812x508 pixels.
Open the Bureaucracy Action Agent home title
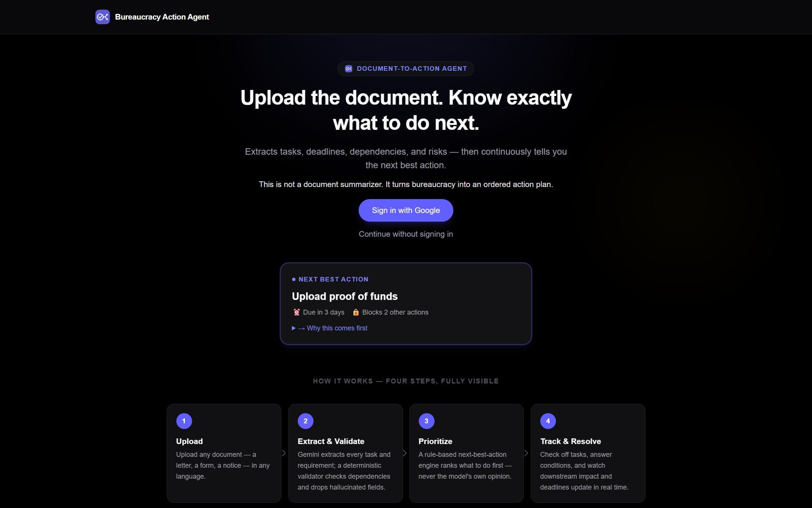pos(162,17)
